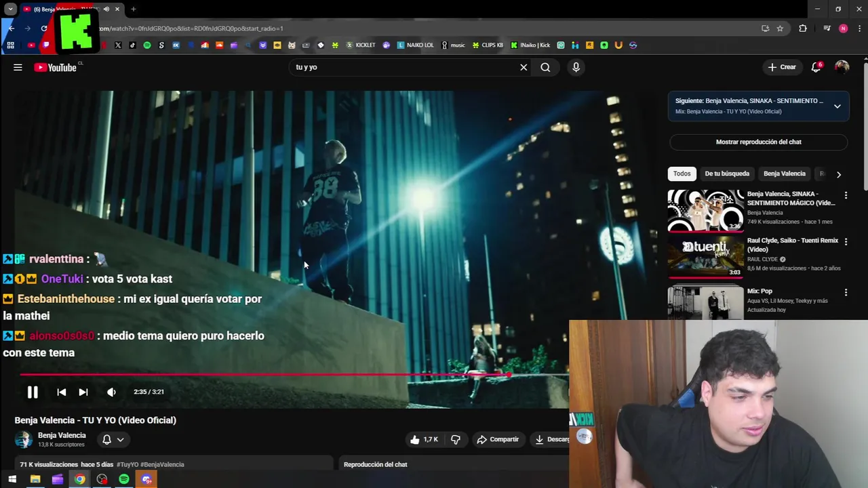Open the NAIKO LOL bookmark
Viewport: 868px width, 488px height.
tap(415, 45)
